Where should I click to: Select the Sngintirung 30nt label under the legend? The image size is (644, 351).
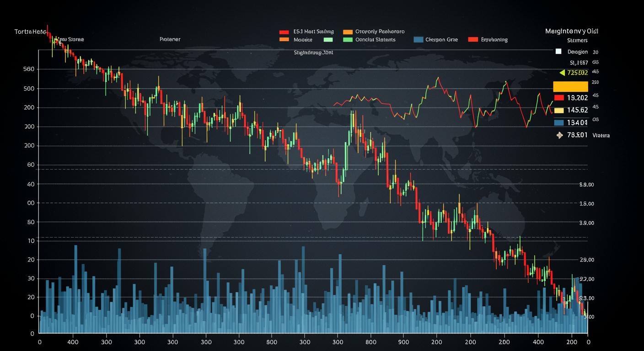pos(313,53)
